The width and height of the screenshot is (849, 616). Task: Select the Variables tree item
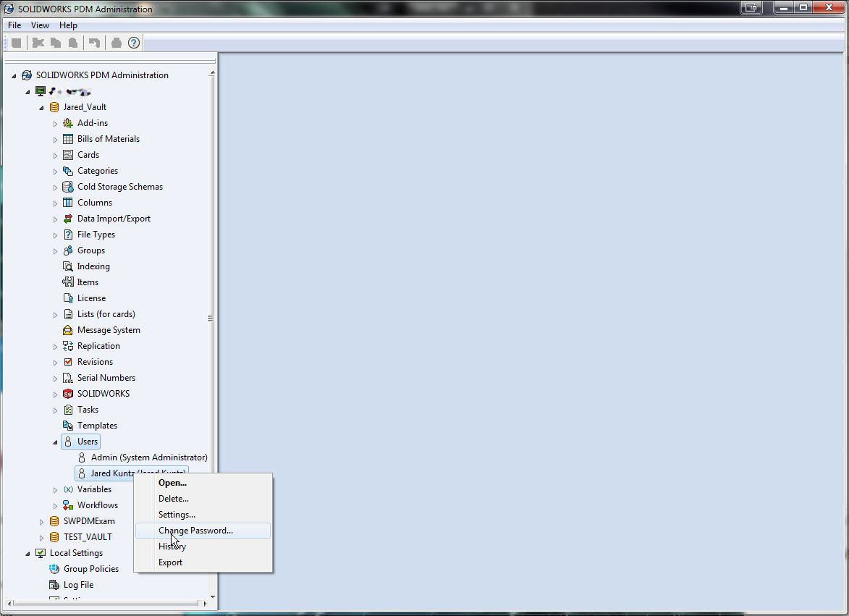[x=94, y=489]
